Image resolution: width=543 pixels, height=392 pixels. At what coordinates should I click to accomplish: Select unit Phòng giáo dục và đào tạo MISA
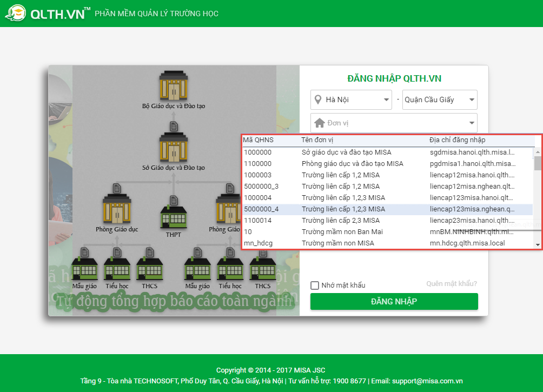click(388, 164)
